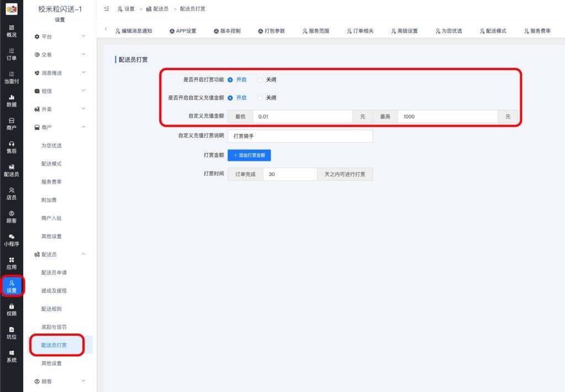Select 关闭 for 是否开启自定义充值金额
Screen dimensions: 565x392
click(x=260, y=98)
